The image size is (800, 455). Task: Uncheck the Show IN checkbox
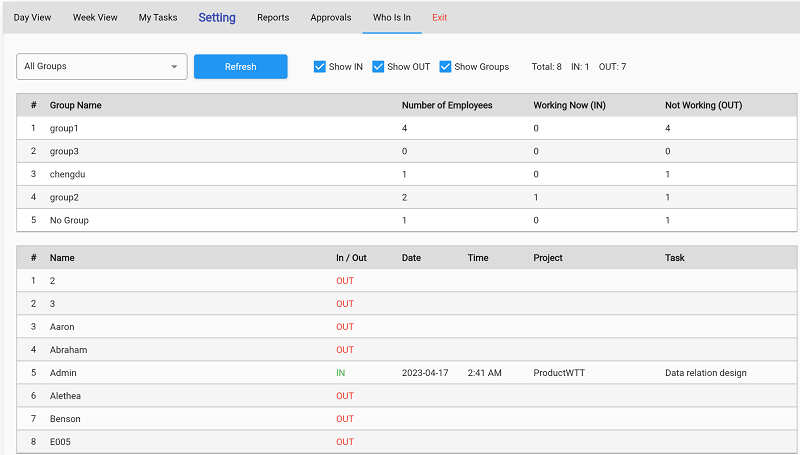pyautogui.click(x=319, y=67)
